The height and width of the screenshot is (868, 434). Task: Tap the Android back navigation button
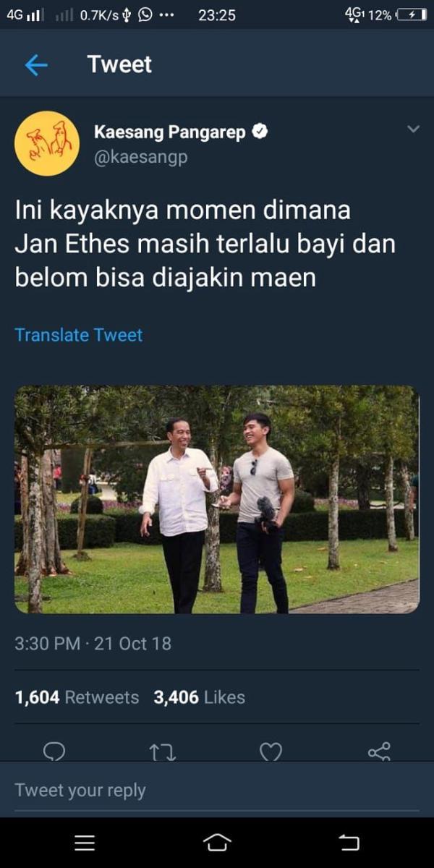[x=349, y=843]
